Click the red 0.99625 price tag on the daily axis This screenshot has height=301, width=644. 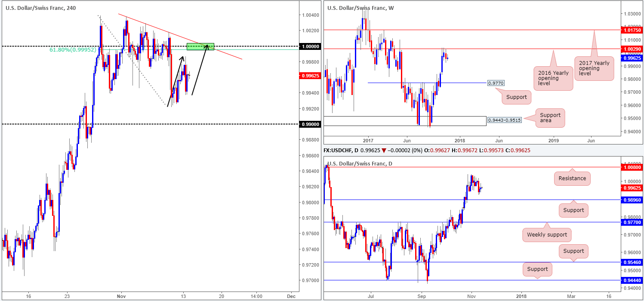[633, 188]
